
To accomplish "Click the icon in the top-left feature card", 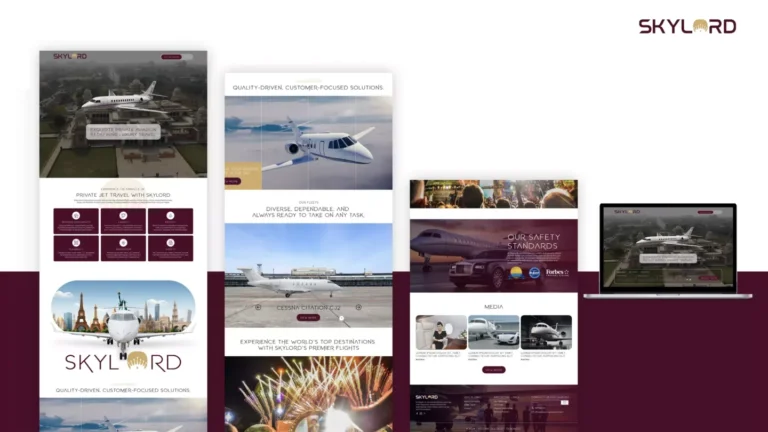I will [x=76, y=216].
